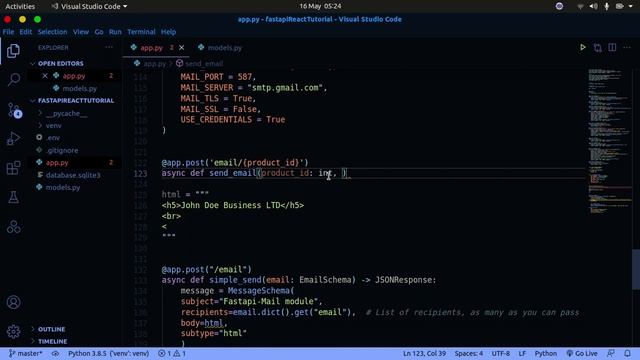Expand the Outline section
The width and height of the screenshot is (640, 360).
pyautogui.click(x=51, y=329)
